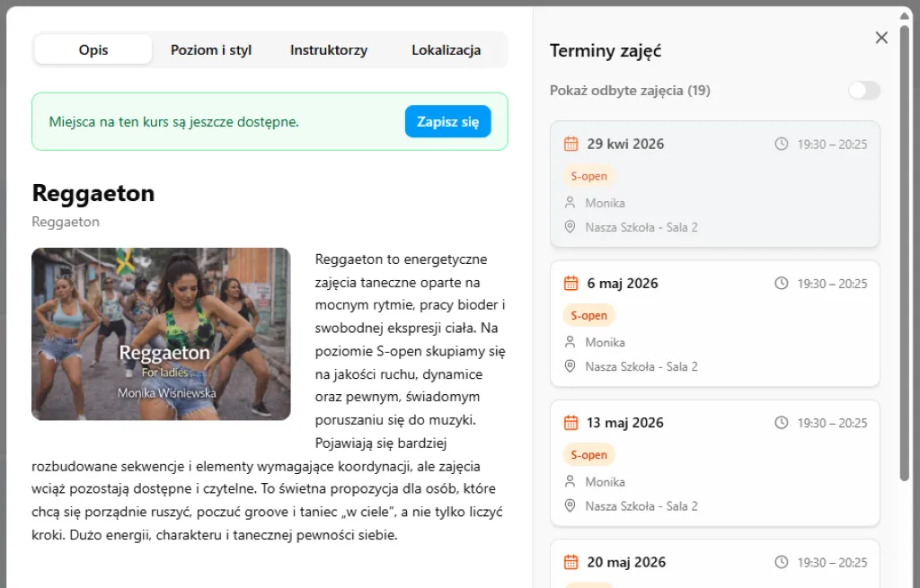Open the Lokalizacja tab
Screen dimensions: 920x588
[446, 50]
